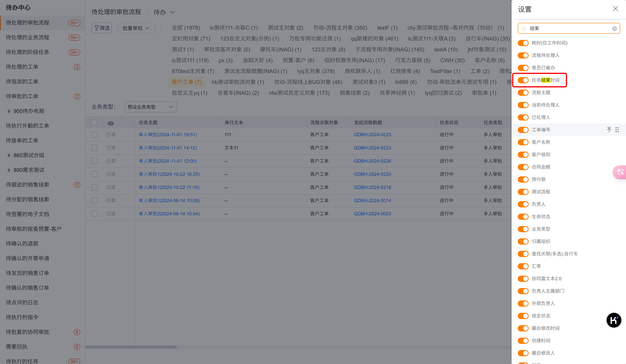Select 待处理的工单 in the sidebar
Viewport: 626px width, 364px height.
point(22,67)
